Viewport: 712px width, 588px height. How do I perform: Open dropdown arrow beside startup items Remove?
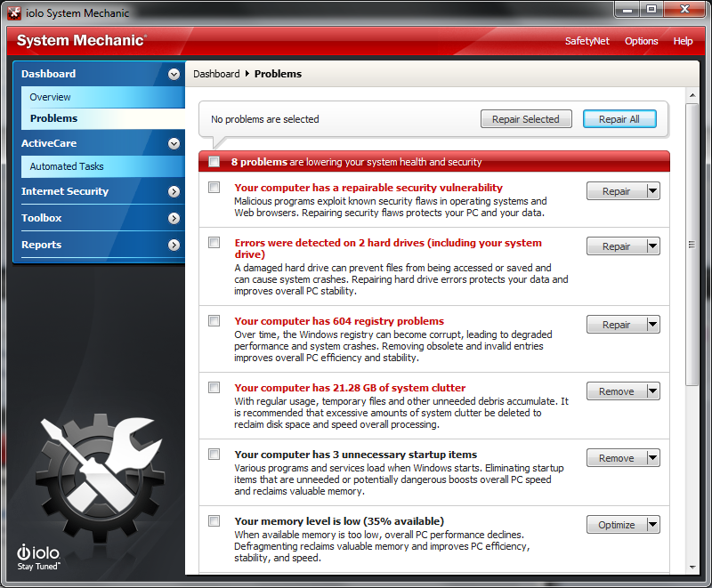click(x=652, y=458)
